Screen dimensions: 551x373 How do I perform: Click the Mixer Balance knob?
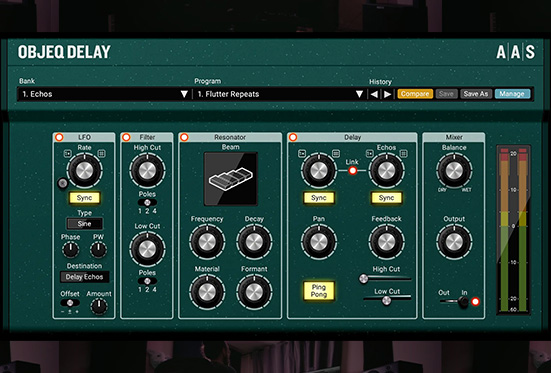pos(454,171)
